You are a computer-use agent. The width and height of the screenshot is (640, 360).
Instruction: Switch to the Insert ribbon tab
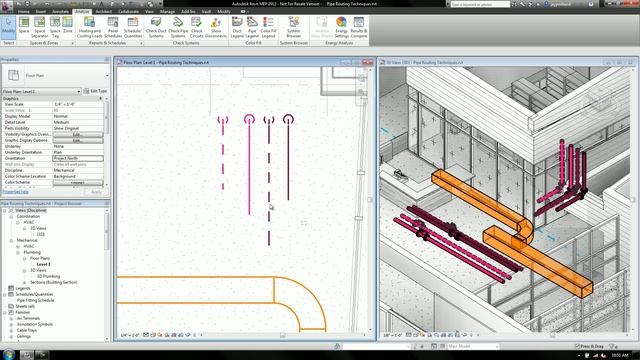pos(40,11)
